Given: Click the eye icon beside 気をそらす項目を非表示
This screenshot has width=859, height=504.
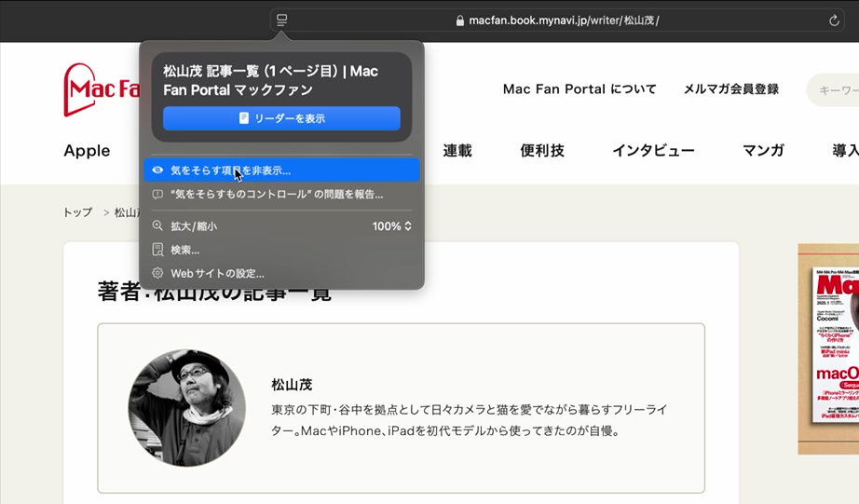Looking at the screenshot, I should [x=157, y=170].
